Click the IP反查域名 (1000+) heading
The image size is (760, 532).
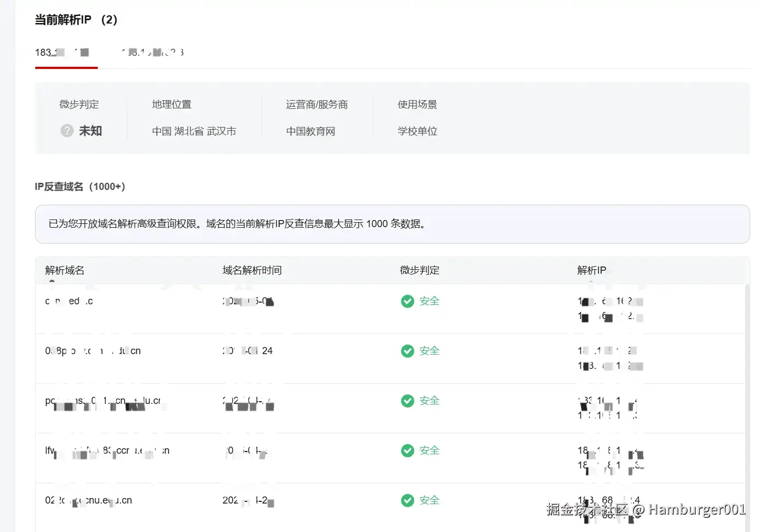click(80, 187)
